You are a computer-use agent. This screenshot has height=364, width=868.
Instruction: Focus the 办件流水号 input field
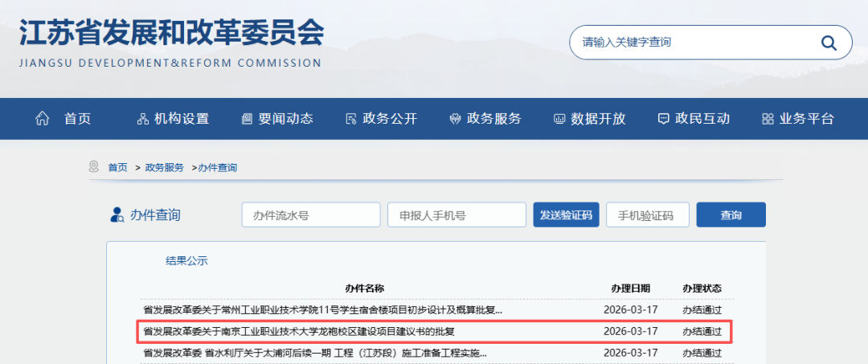[311, 215]
